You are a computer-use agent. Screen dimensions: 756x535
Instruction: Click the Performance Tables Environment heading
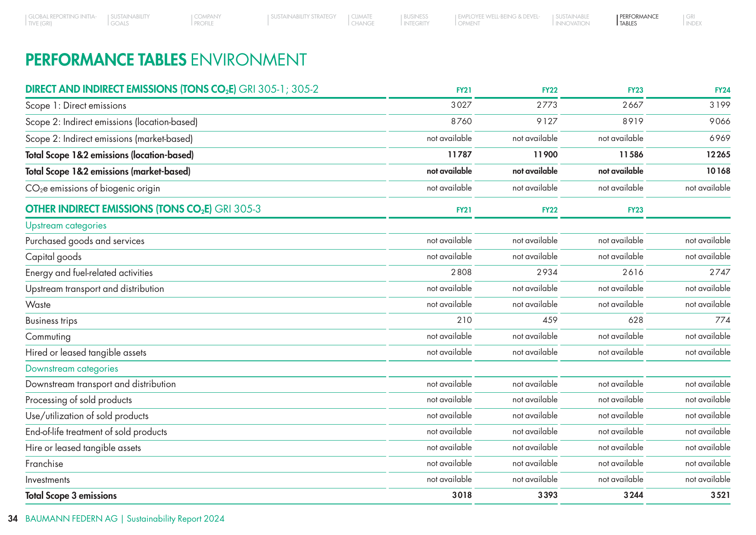click(166, 60)
